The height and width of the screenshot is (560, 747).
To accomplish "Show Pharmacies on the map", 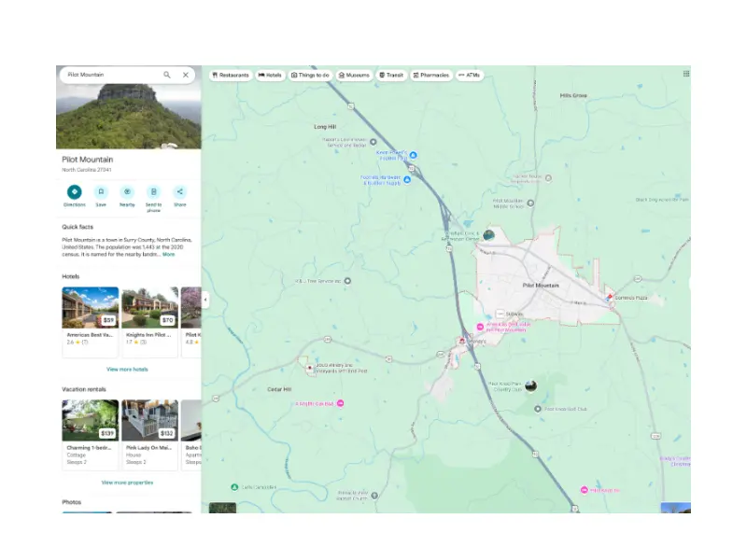I will (x=430, y=75).
